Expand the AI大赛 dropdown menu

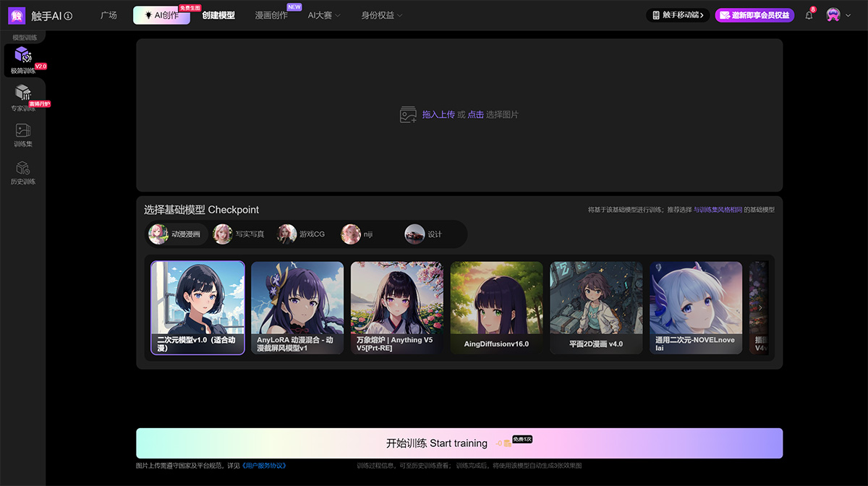point(323,15)
